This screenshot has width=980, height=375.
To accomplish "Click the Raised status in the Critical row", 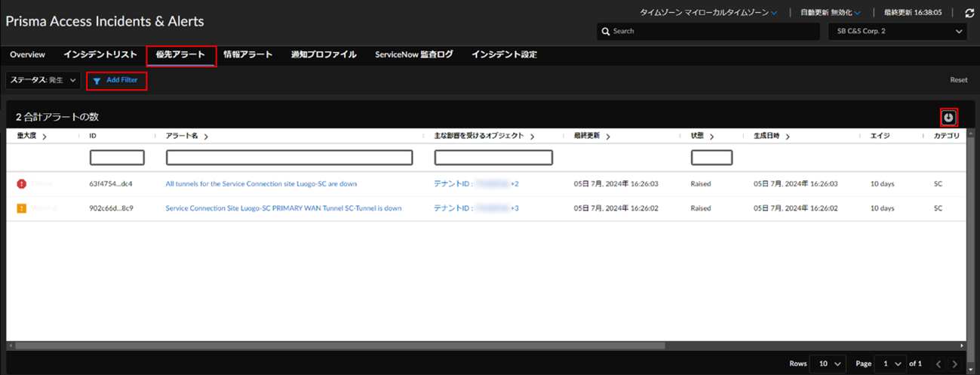I will (701, 183).
